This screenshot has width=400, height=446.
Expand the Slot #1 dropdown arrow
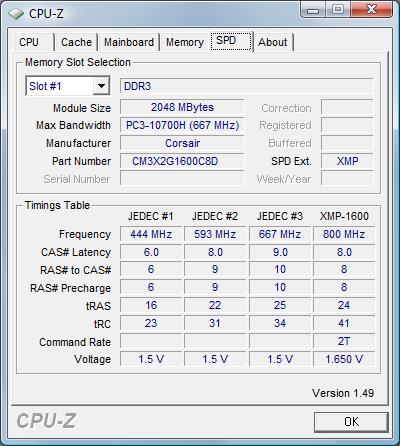coord(101,86)
